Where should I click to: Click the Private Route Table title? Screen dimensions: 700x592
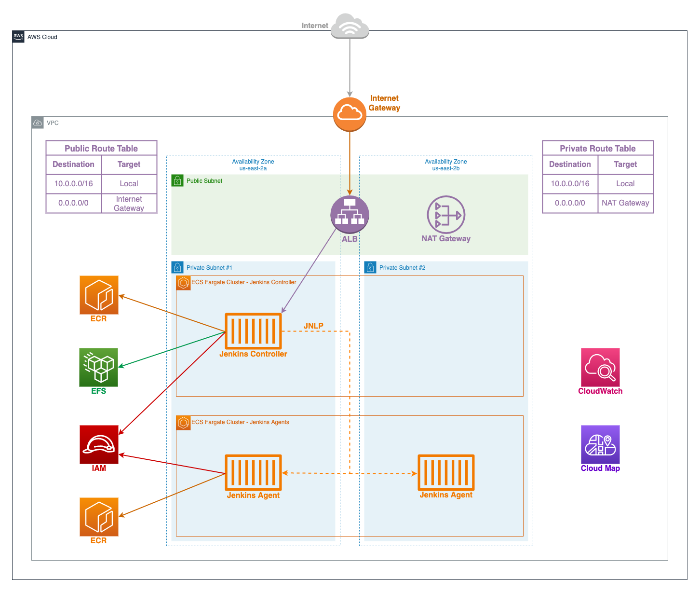click(598, 149)
